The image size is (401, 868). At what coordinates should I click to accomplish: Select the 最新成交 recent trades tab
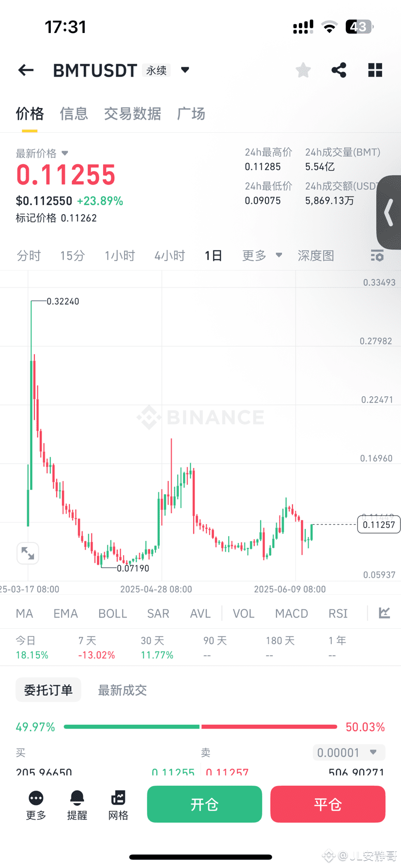(122, 690)
